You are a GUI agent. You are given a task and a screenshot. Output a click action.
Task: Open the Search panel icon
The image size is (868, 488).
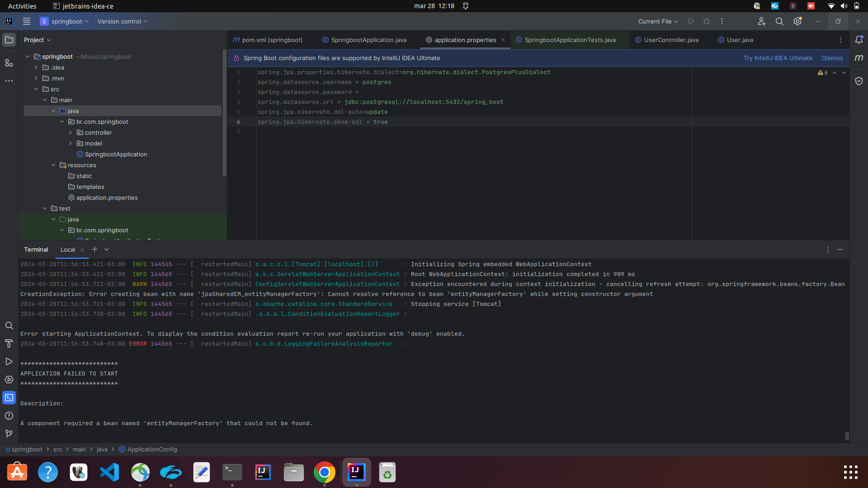coord(9,325)
